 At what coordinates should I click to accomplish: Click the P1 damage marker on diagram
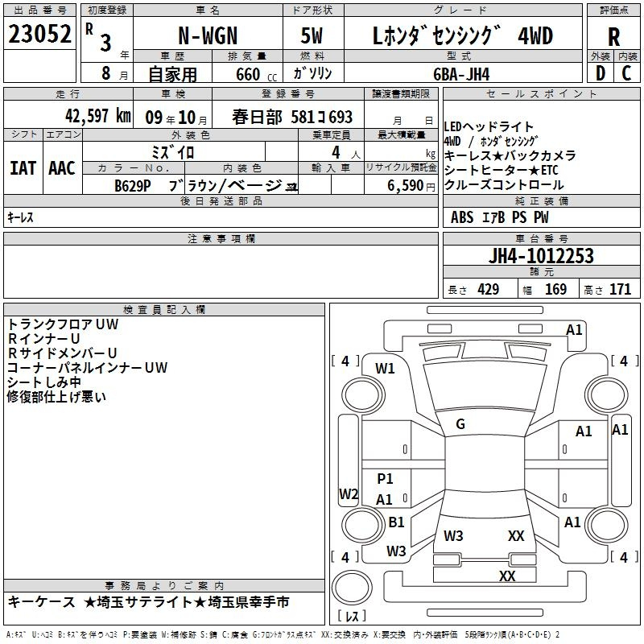385,479
